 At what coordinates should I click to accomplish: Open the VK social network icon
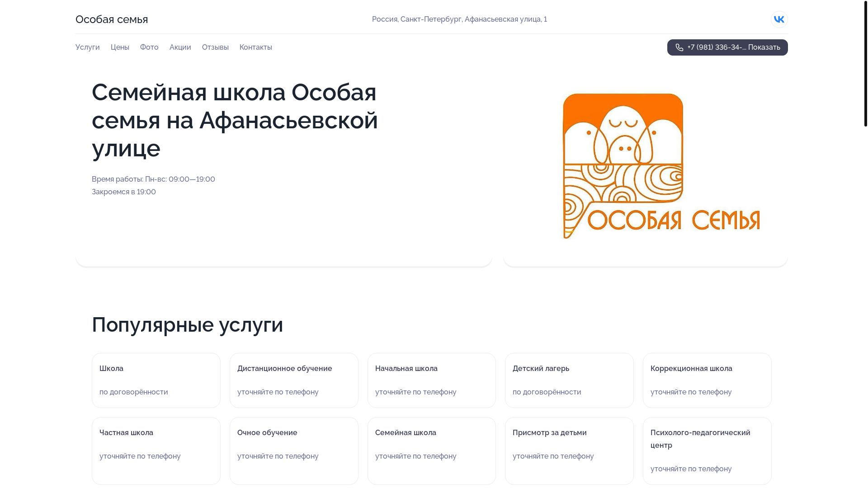779,19
